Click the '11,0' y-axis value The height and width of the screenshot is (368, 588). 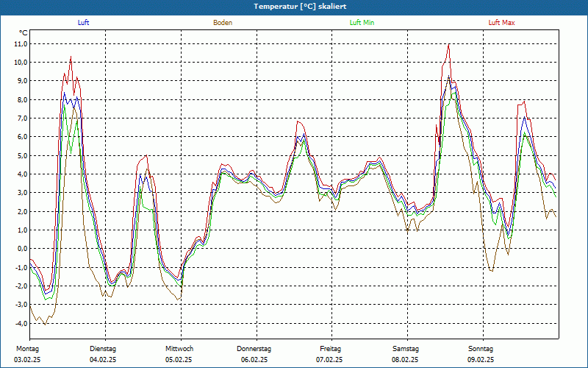coord(21,44)
